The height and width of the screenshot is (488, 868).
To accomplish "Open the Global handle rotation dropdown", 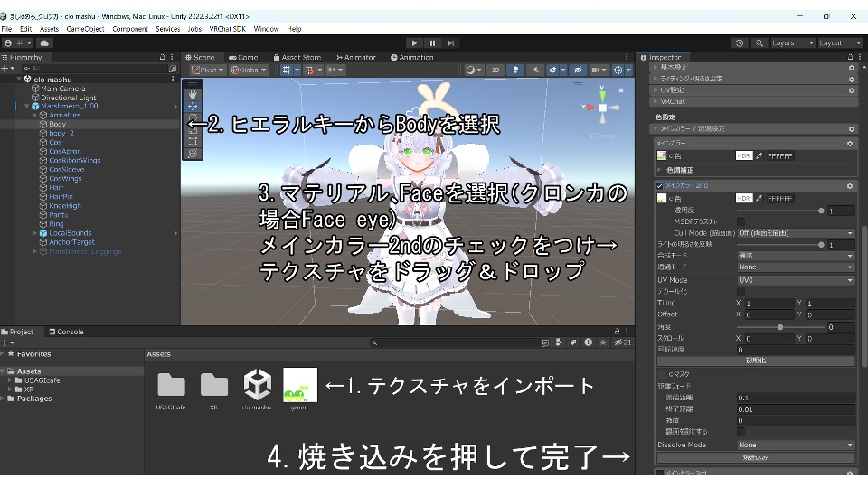I will pyautogui.click(x=249, y=70).
